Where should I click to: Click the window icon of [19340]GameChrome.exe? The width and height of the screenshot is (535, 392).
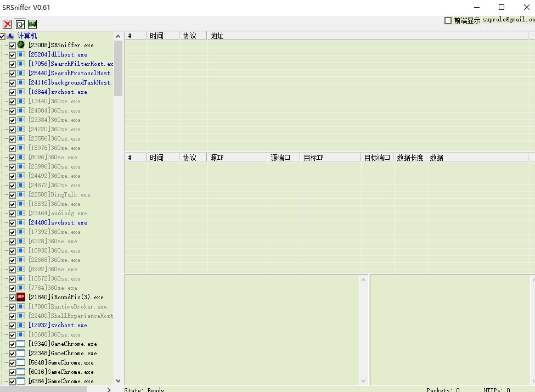click(21, 344)
